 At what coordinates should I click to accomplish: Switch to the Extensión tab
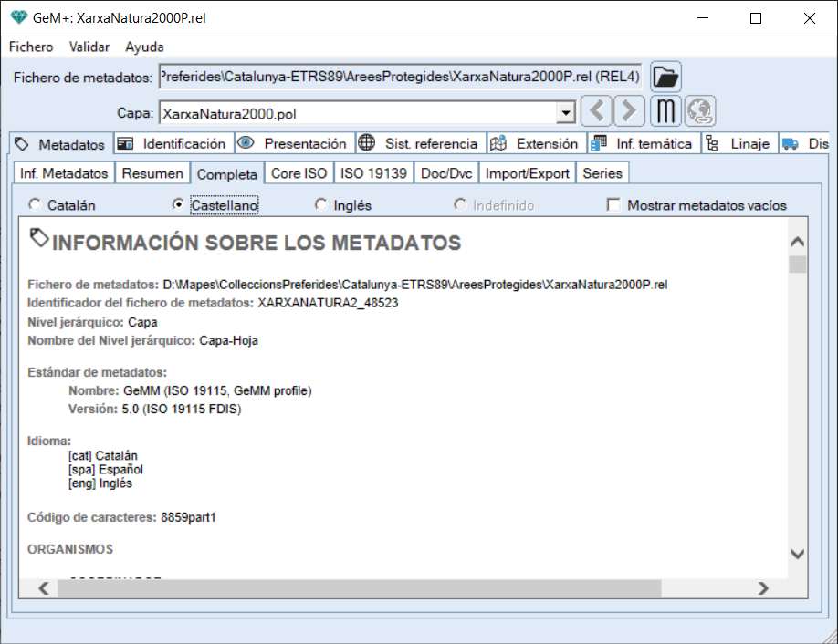pos(536,144)
